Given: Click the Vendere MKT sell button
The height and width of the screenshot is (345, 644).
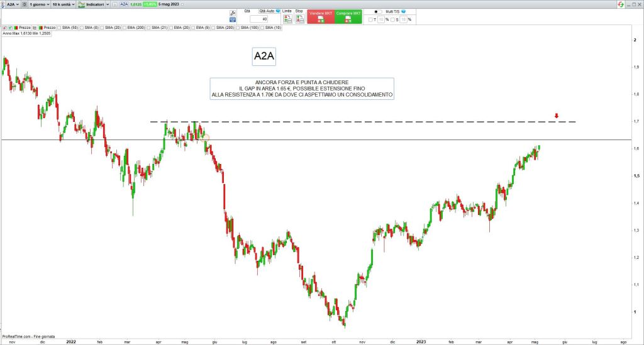Looking at the screenshot, I should (x=321, y=16).
